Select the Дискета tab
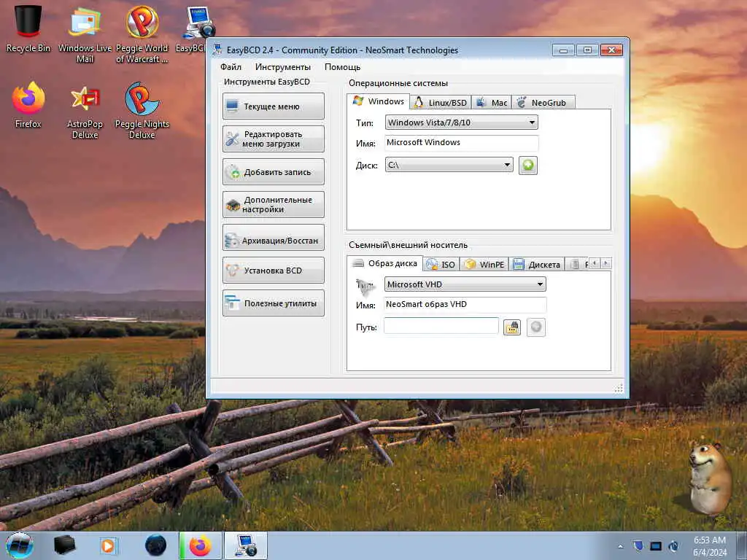 click(537, 264)
